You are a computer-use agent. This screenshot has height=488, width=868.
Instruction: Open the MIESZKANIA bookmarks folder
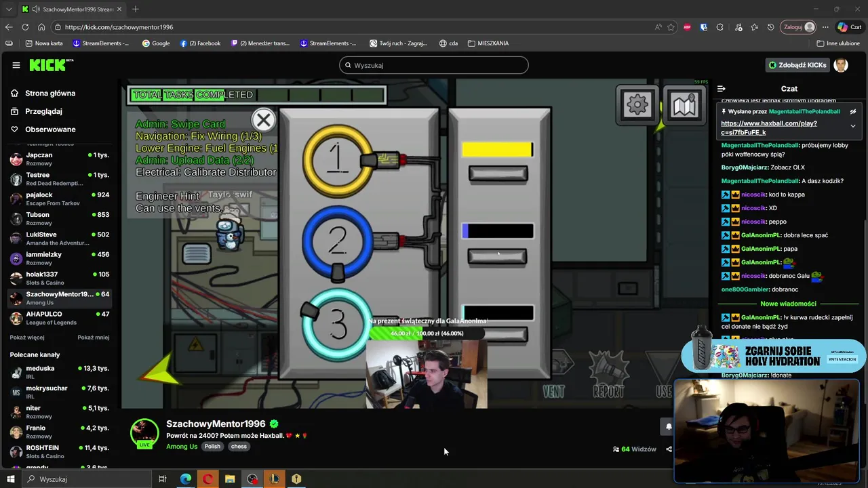[x=488, y=43]
